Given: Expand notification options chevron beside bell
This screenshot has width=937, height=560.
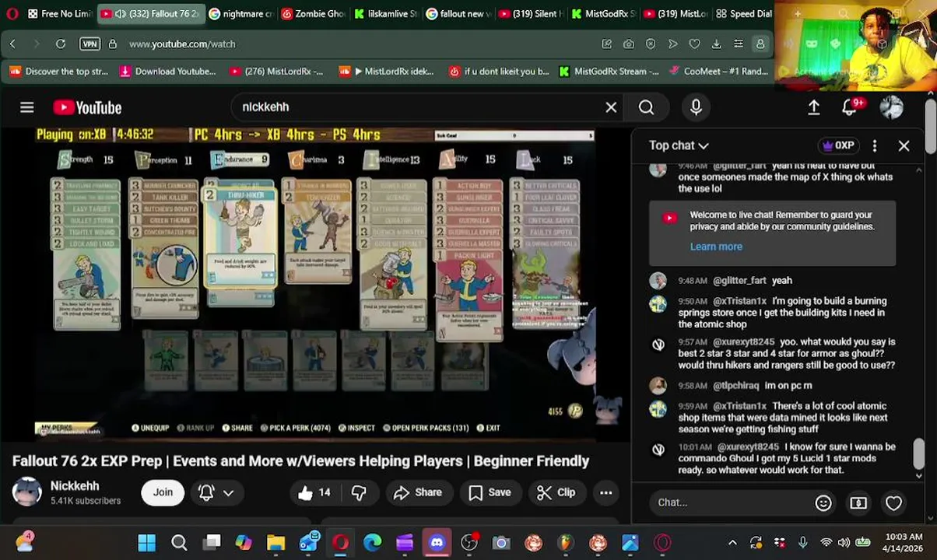Looking at the screenshot, I should coord(228,492).
